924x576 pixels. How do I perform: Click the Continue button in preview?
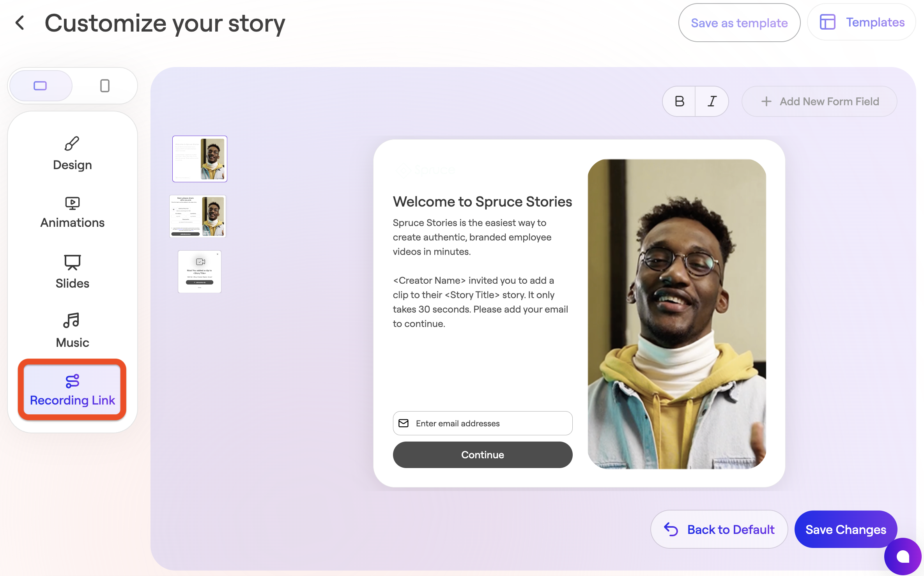pos(483,455)
